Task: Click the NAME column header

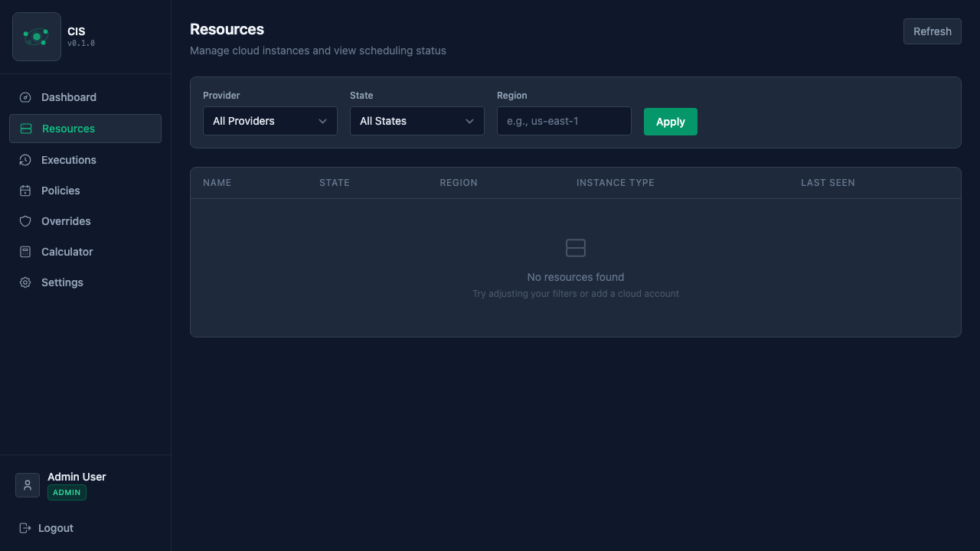Action: pos(217,183)
